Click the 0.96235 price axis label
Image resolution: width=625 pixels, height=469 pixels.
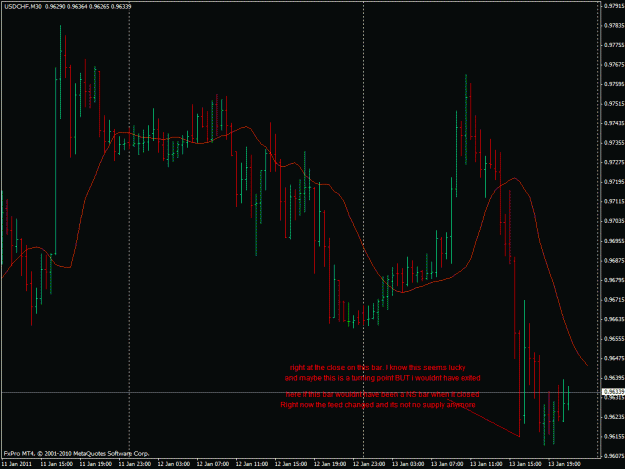614,416
